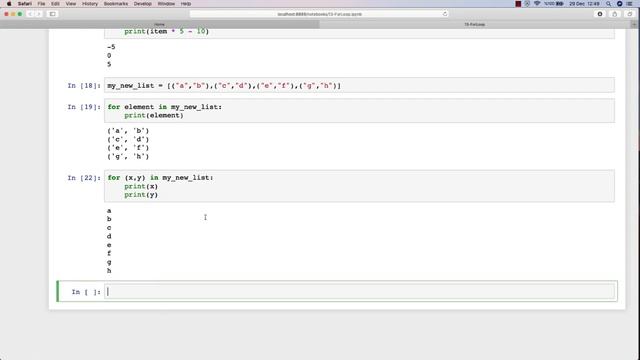640x360 pixels.
Task: Click the dark circular extension icon in toolbar
Action: (x=600, y=14)
